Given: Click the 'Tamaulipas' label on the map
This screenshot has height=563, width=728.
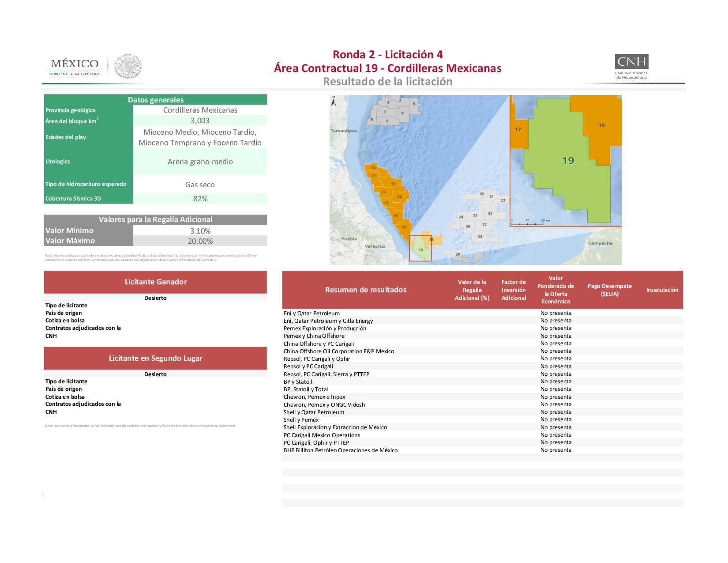Looking at the screenshot, I should (x=344, y=131).
